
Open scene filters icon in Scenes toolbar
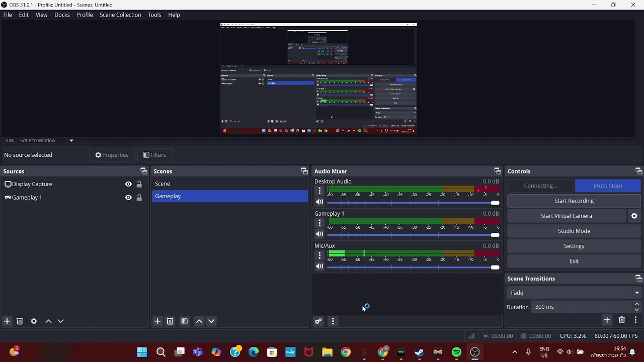184,321
